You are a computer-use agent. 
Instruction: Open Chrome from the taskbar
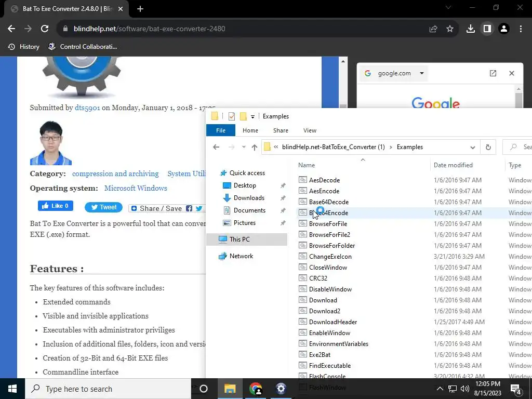[256, 389]
